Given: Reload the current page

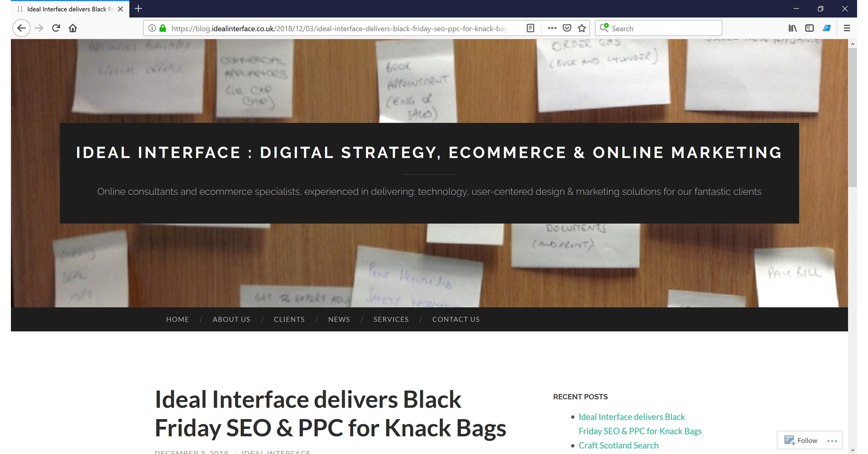Looking at the screenshot, I should click(56, 28).
